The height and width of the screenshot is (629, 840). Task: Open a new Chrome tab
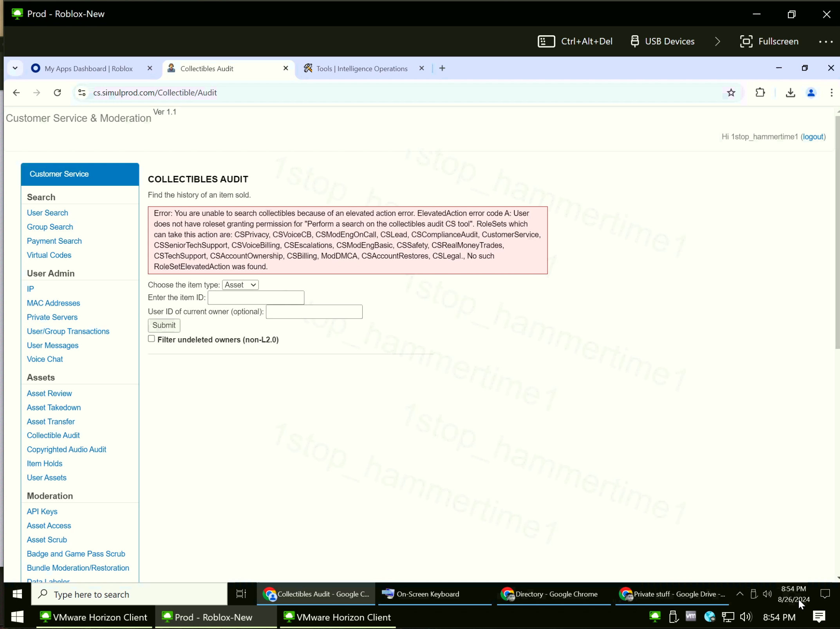(442, 68)
